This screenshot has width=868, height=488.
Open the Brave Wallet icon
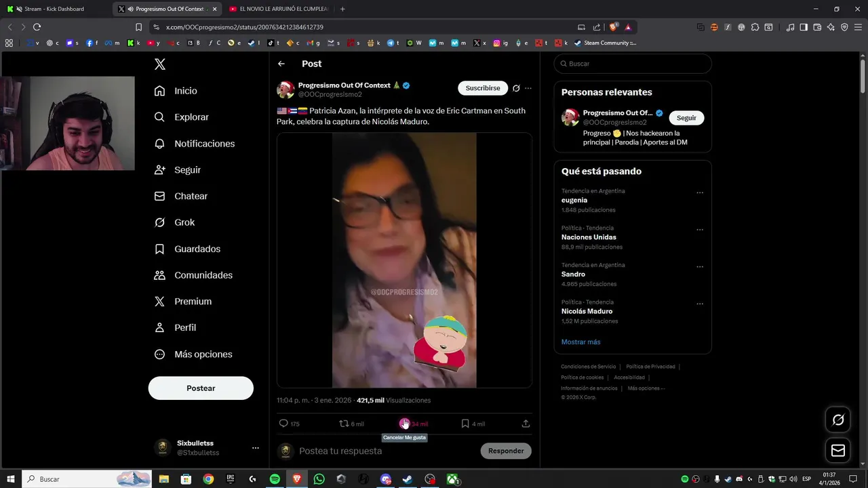pyautogui.click(x=817, y=27)
